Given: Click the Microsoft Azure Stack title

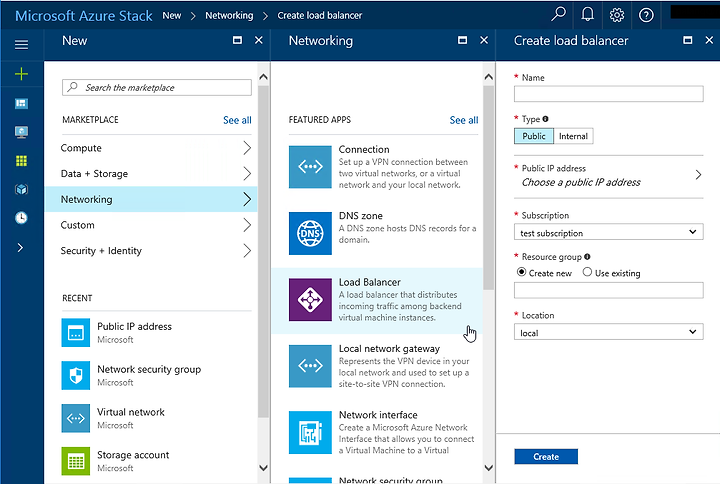Looking at the screenshot, I should point(84,16).
